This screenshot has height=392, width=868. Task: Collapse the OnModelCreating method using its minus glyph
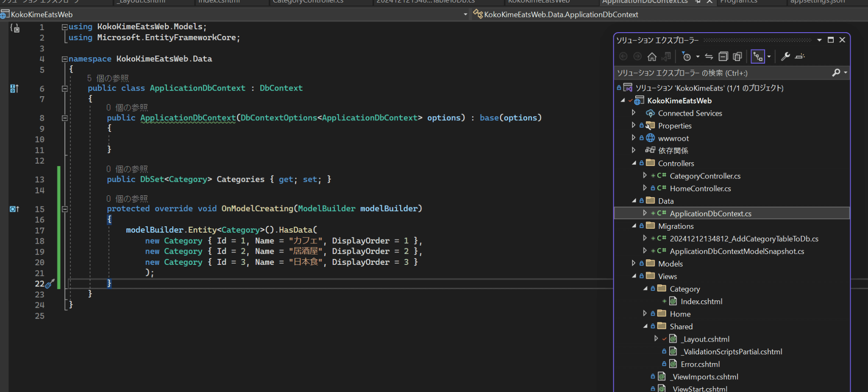pos(64,209)
